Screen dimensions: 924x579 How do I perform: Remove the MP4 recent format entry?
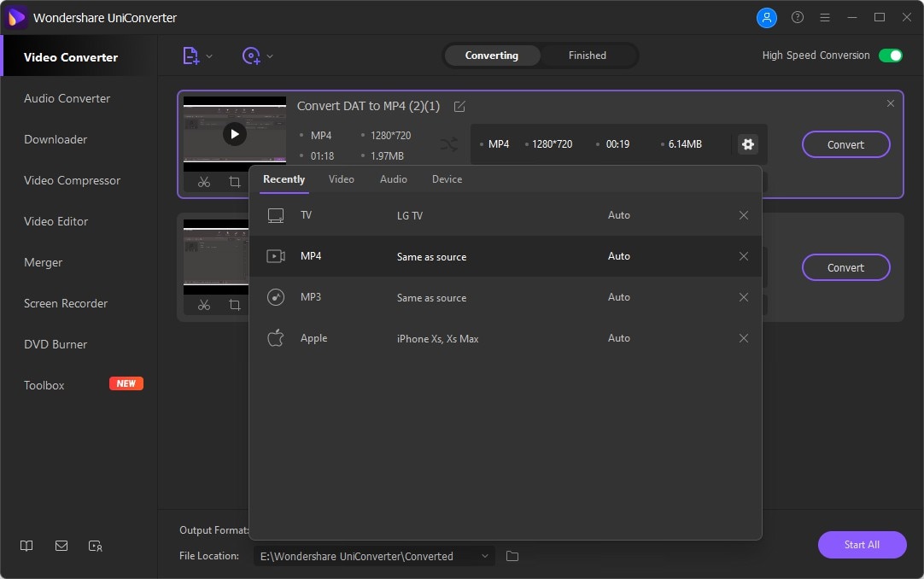coord(744,256)
